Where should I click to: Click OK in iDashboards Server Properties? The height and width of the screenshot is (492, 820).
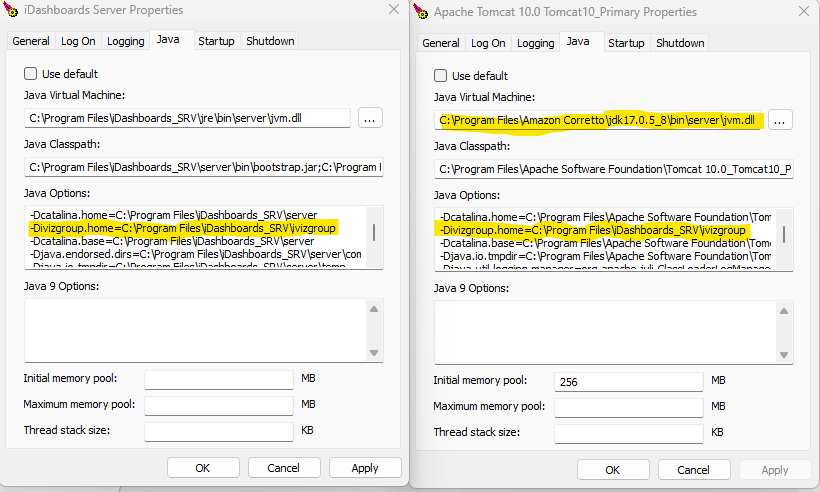(203, 468)
